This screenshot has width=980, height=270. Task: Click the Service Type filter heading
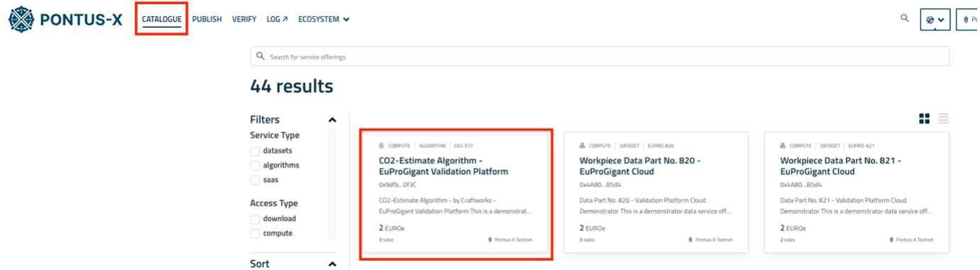[x=275, y=135]
